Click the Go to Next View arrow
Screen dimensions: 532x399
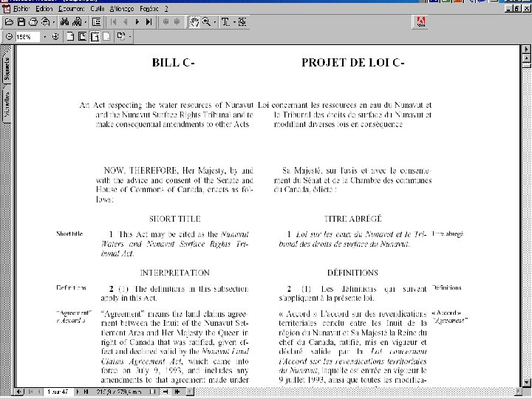point(177,22)
